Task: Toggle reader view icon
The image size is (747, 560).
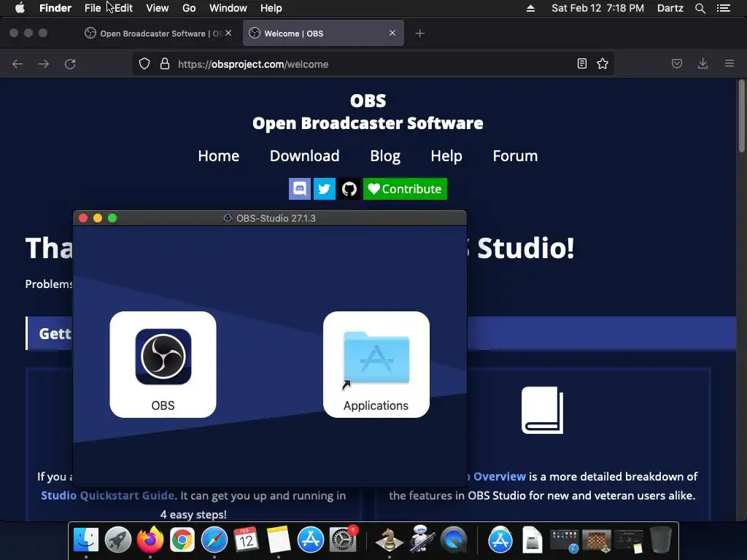Action: click(x=581, y=63)
